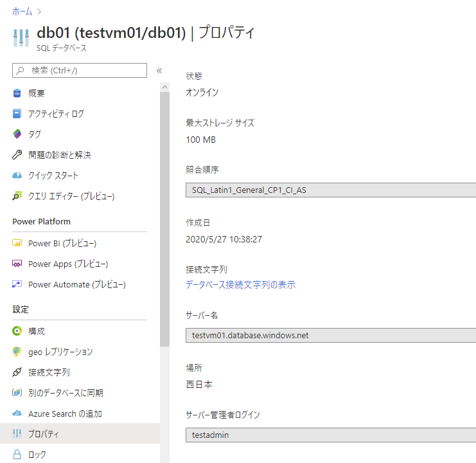Viewport: 476px width, 463px height.
Task: Collapse the sidebar with double chevron
Action: pos(159,71)
